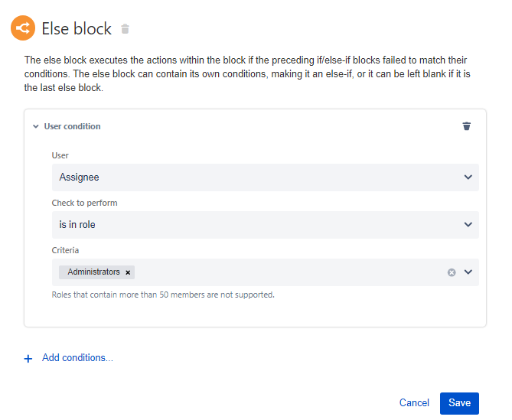This screenshot has width=512, height=420.
Task: Click the Else block heading text
Action: coord(77,28)
